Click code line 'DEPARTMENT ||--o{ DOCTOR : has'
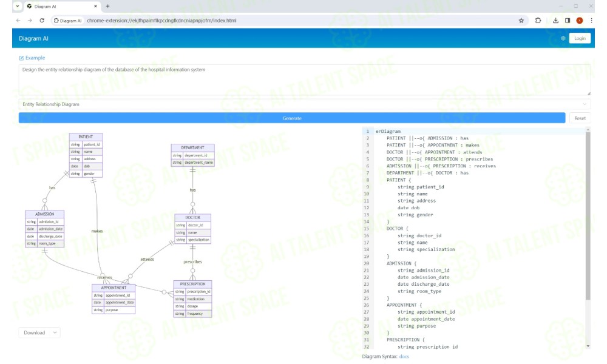 (427, 173)
